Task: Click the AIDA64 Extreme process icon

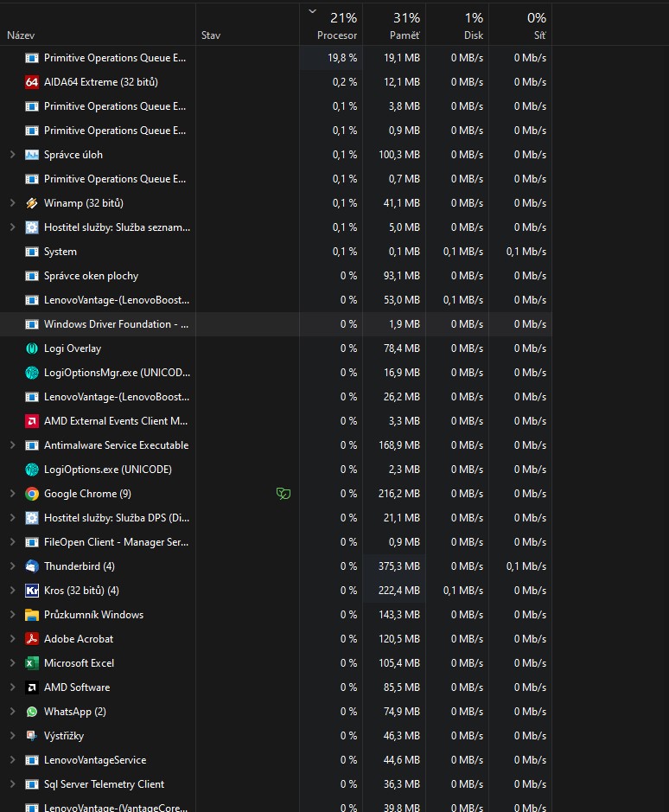Action: coord(32,82)
